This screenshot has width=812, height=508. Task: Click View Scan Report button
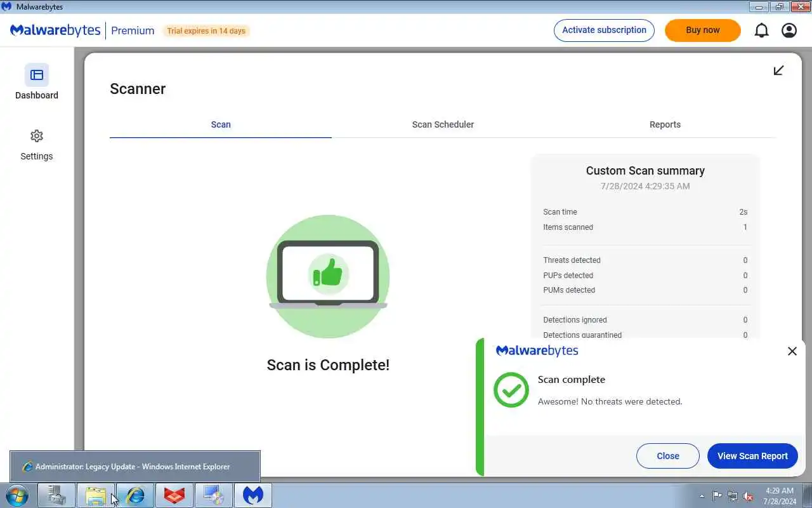(x=752, y=456)
